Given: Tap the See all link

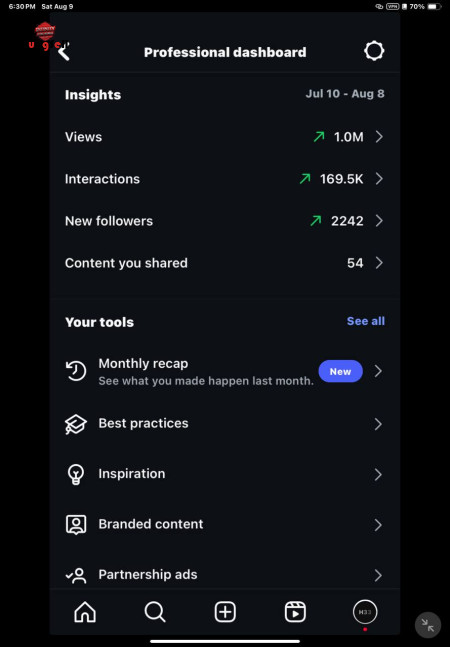Looking at the screenshot, I should (366, 321).
